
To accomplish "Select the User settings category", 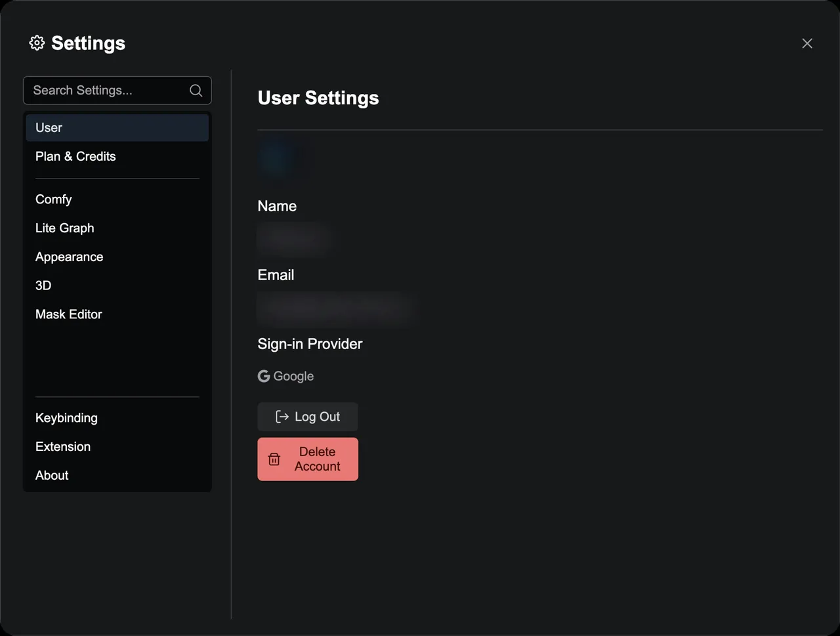I will tap(117, 127).
